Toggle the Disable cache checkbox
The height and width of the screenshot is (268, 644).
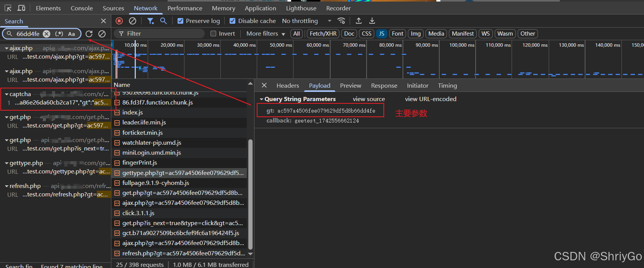pos(232,21)
